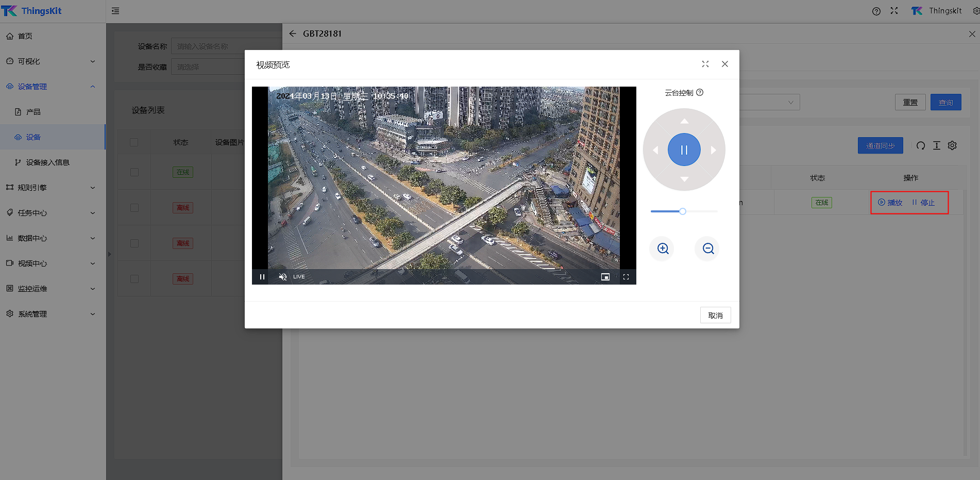Screen dimensions: 980x480
Task: Unmute the live video audio
Action: pos(282,277)
